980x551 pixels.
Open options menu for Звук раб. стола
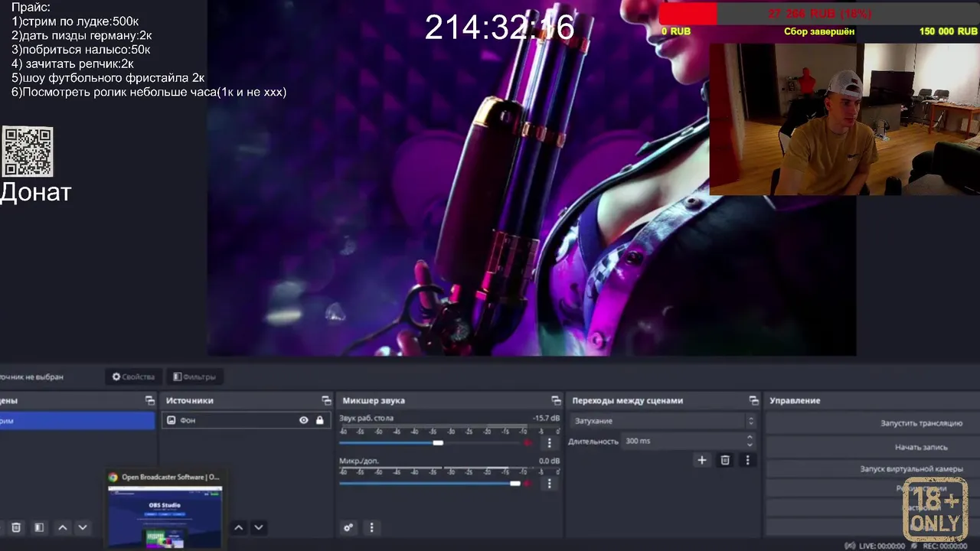click(549, 442)
